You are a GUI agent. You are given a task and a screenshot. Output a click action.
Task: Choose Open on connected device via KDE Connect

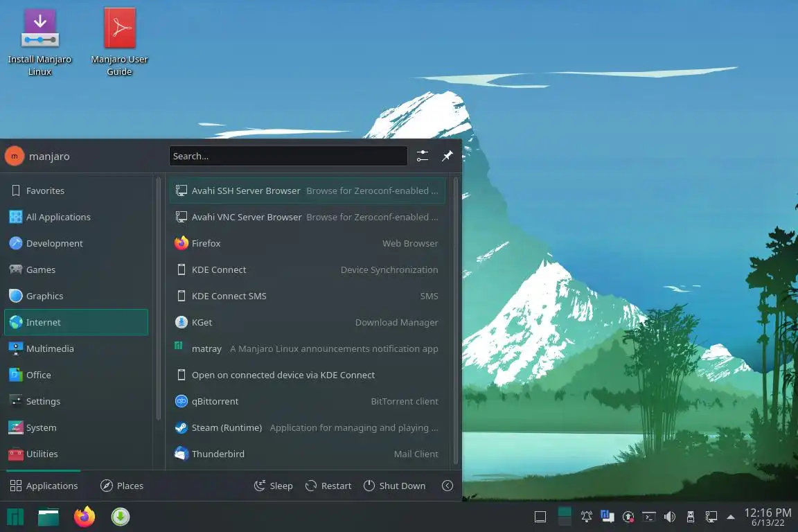tap(308, 375)
